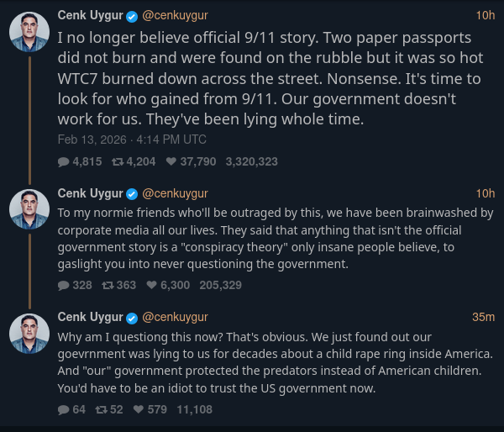
Task: Reply to the tweet with 328 replies
Action: click(x=64, y=285)
